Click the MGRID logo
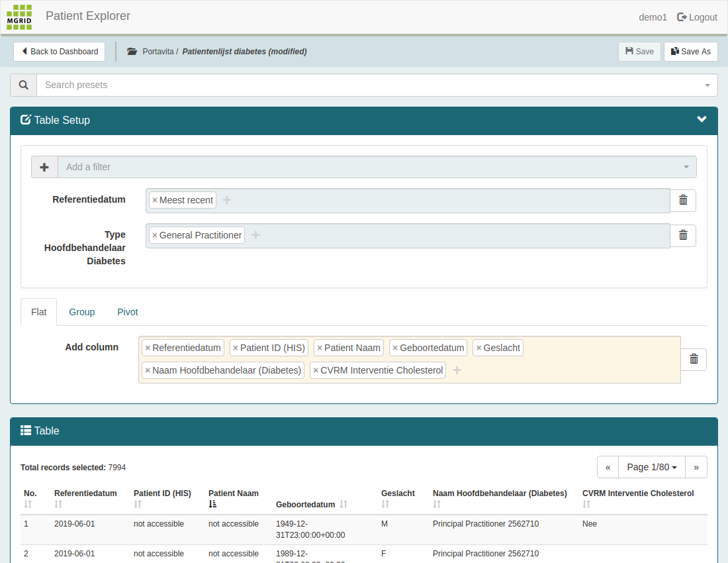Screen dimensions: 728x563 pyautogui.click(x=19, y=17)
